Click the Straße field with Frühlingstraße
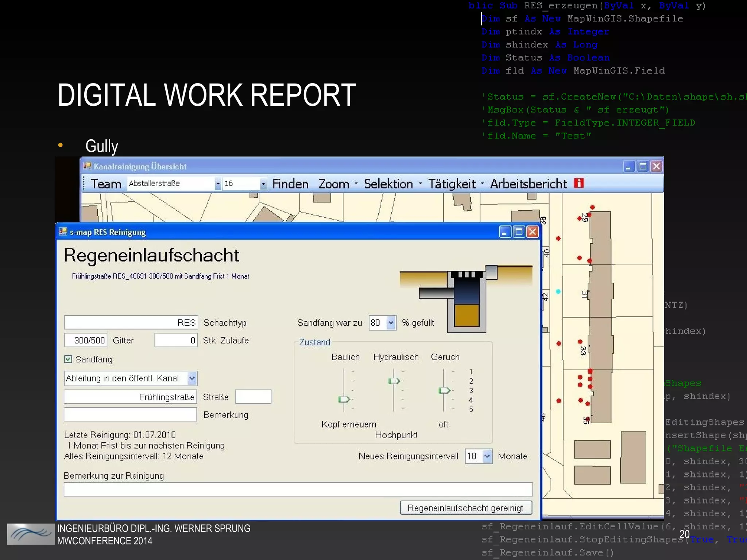This screenshot has height=560, width=747. pos(130,397)
